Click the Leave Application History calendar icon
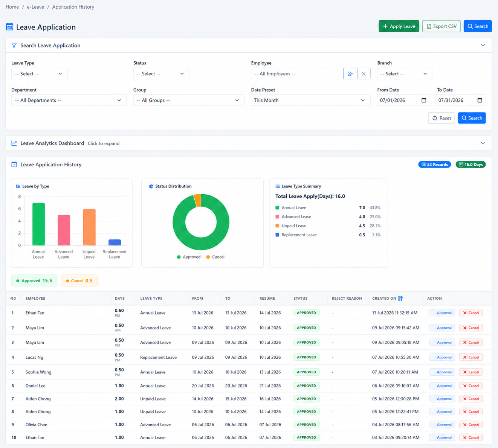Screen dimensions: 498x448 14,165
